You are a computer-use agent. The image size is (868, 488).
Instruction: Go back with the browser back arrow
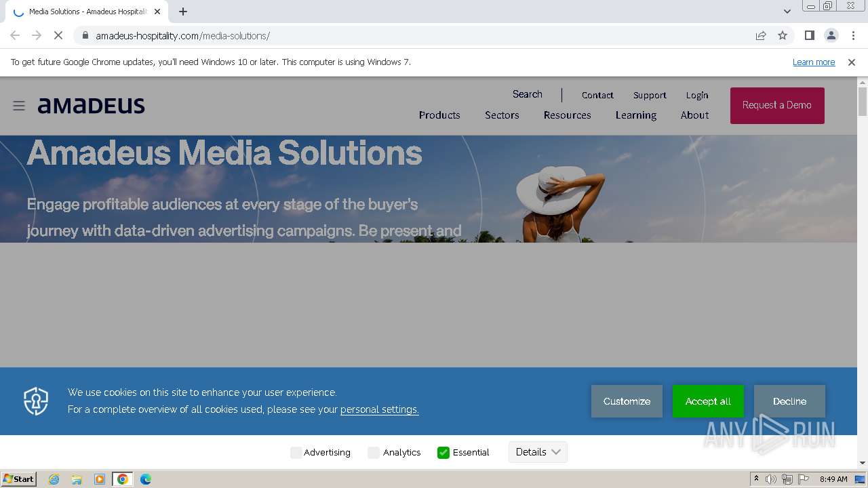15,36
